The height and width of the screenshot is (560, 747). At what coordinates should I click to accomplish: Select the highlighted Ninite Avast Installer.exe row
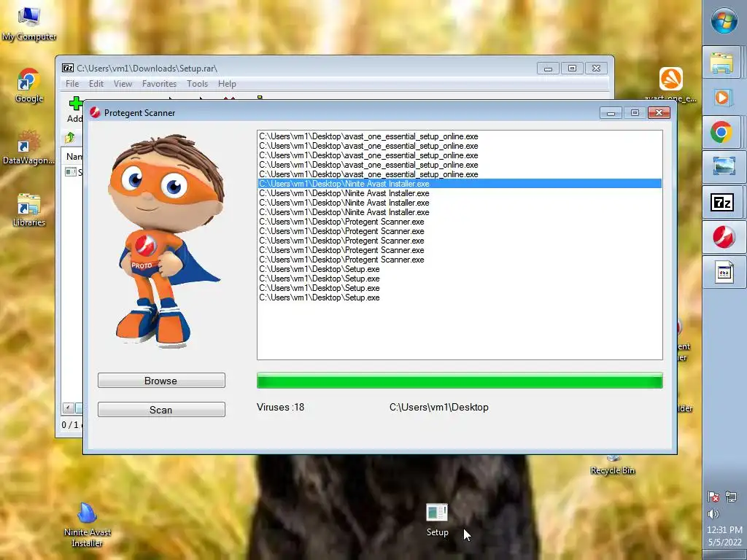[460, 184]
